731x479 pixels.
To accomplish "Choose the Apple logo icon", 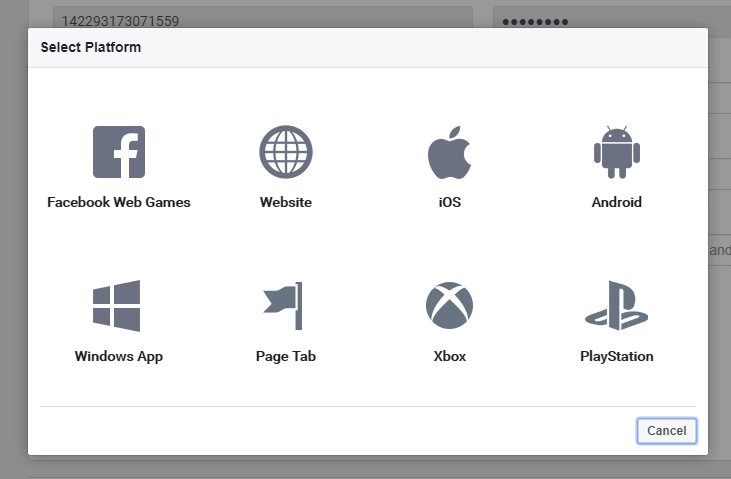I will click(x=449, y=152).
